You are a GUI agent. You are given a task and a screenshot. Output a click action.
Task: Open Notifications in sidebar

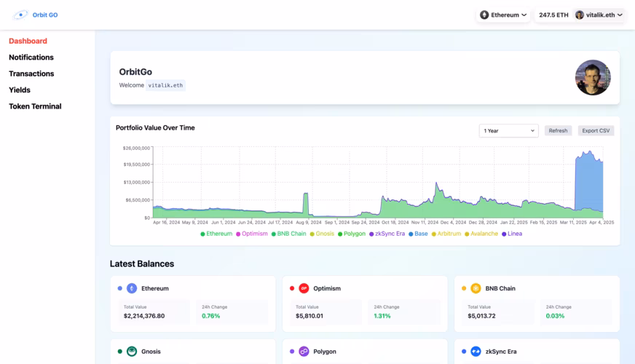coord(31,58)
